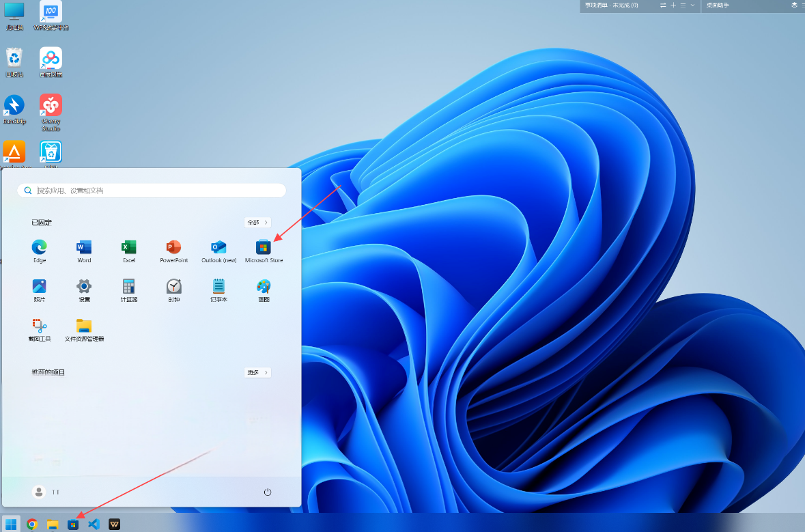
Task: Open Word from pinned apps
Action: 84,251
